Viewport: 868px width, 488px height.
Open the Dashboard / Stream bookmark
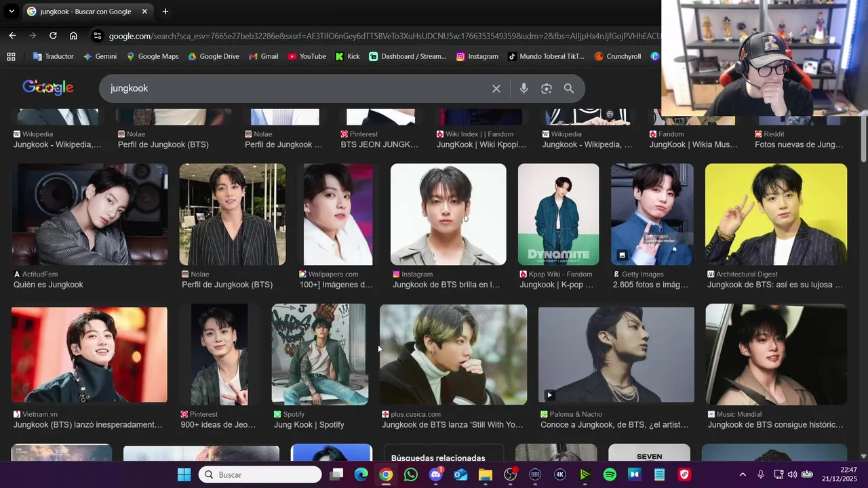(x=408, y=56)
